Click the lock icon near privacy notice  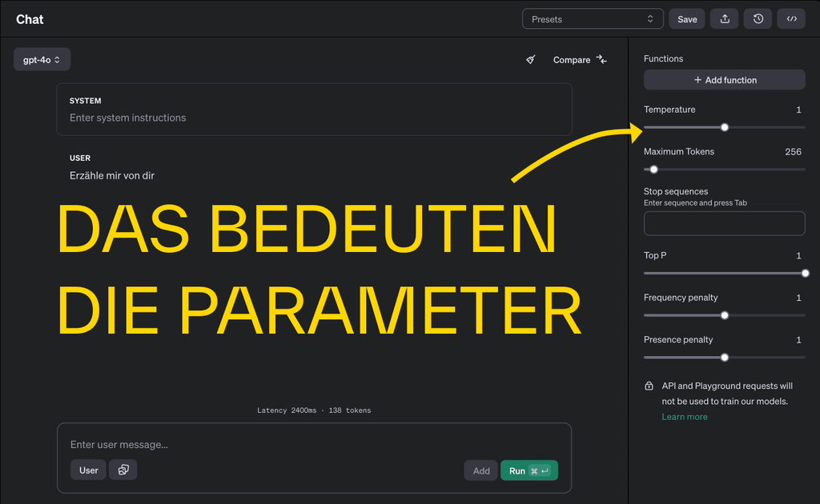coord(649,386)
